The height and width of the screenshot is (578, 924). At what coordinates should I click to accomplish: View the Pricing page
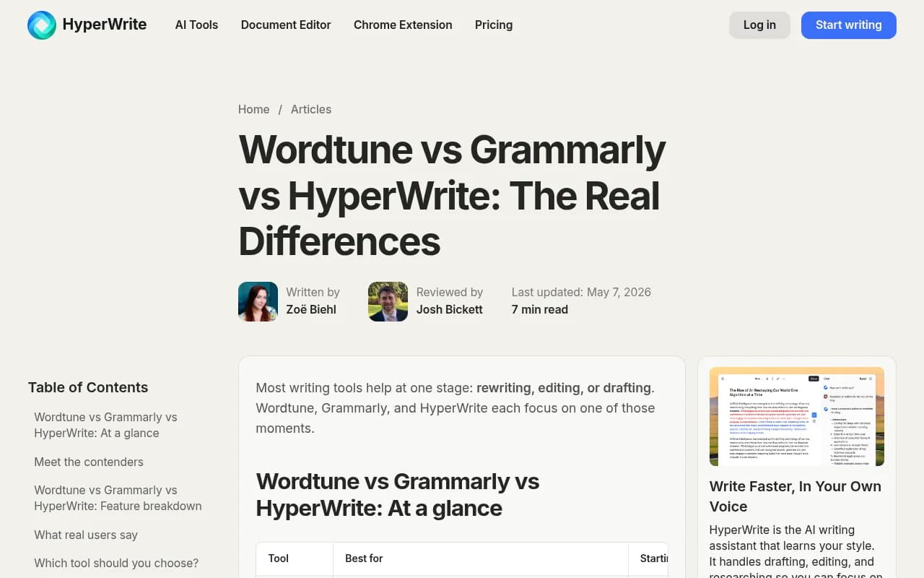[494, 25]
